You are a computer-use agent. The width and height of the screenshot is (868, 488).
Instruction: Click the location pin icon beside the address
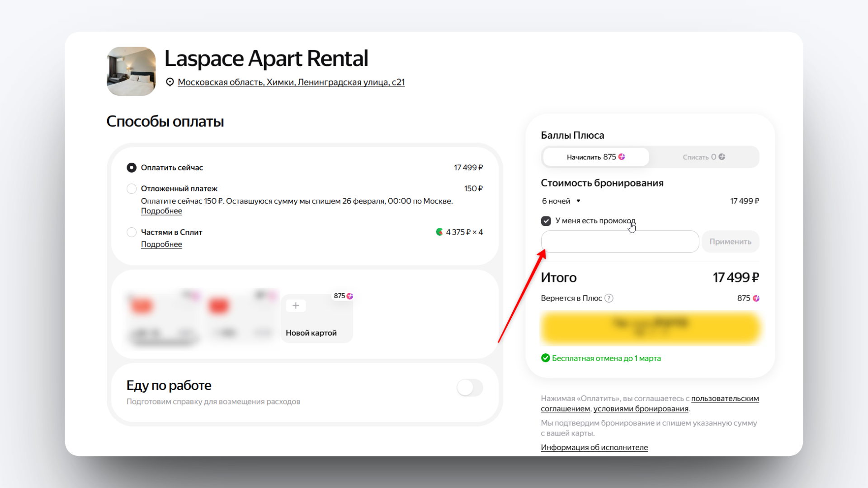[x=170, y=82]
